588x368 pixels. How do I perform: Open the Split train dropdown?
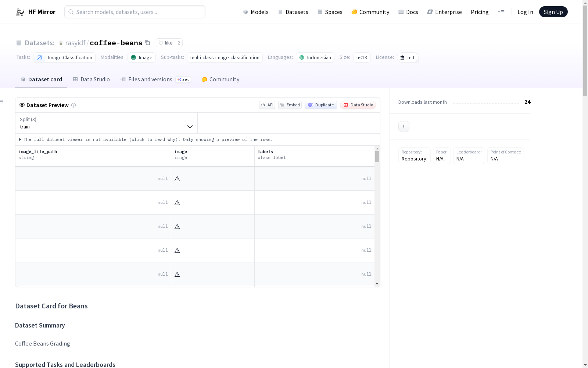point(106,123)
